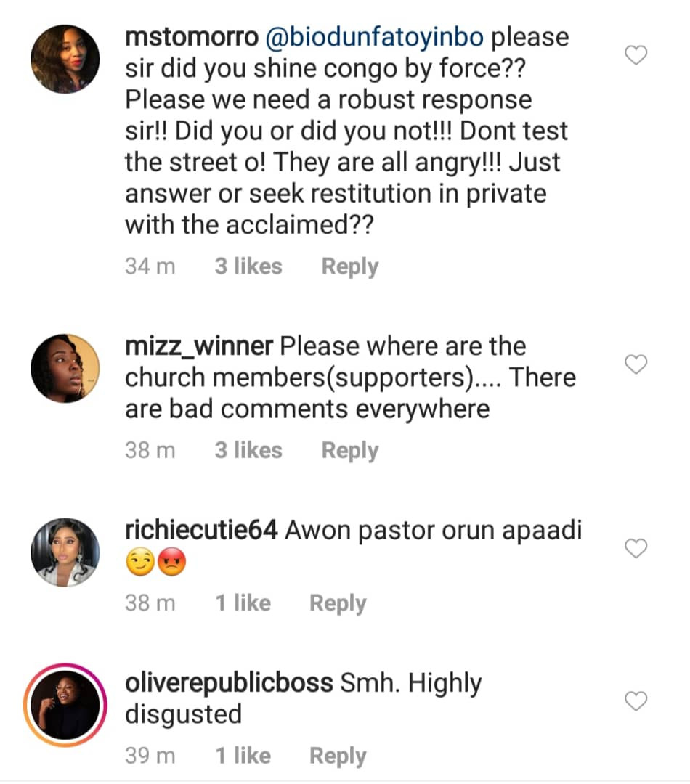Open richiecutie64's profile photo
This screenshot has width=690, height=784.
click(x=65, y=552)
